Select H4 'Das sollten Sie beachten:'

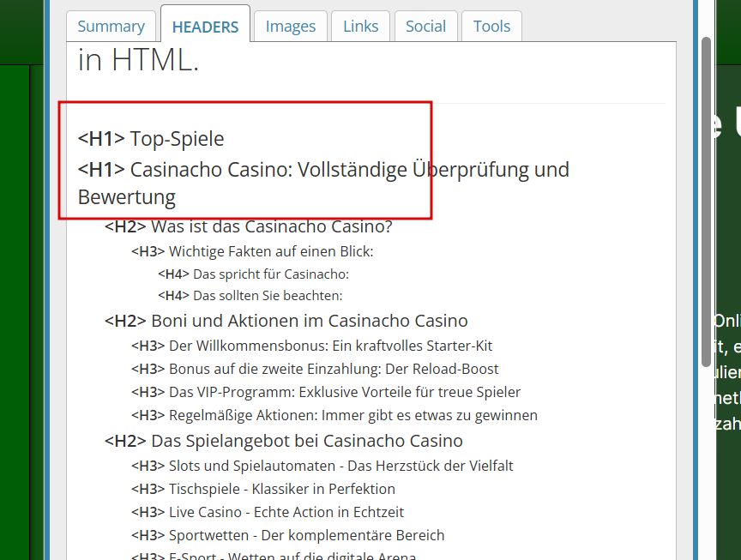pyautogui.click(x=250, y=295)
